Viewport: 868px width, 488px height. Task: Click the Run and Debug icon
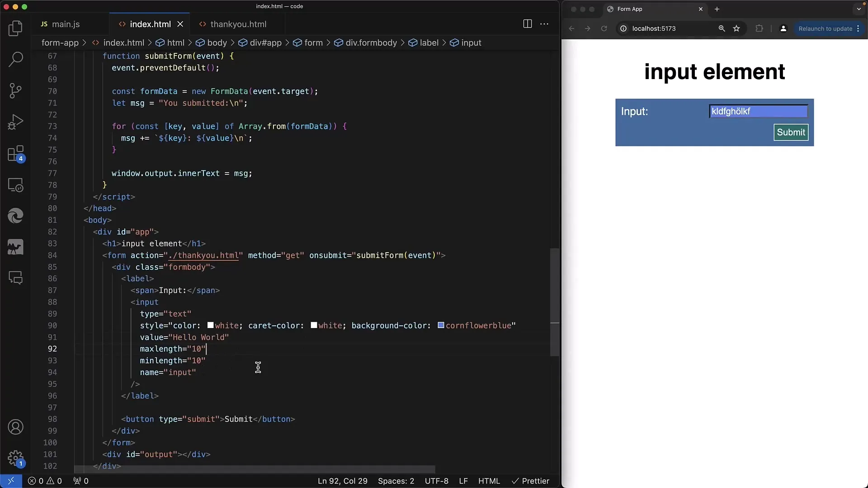pos(15,122)
